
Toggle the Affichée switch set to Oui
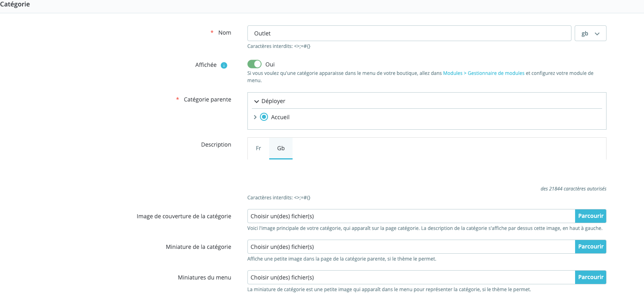[x=254, y=64]
